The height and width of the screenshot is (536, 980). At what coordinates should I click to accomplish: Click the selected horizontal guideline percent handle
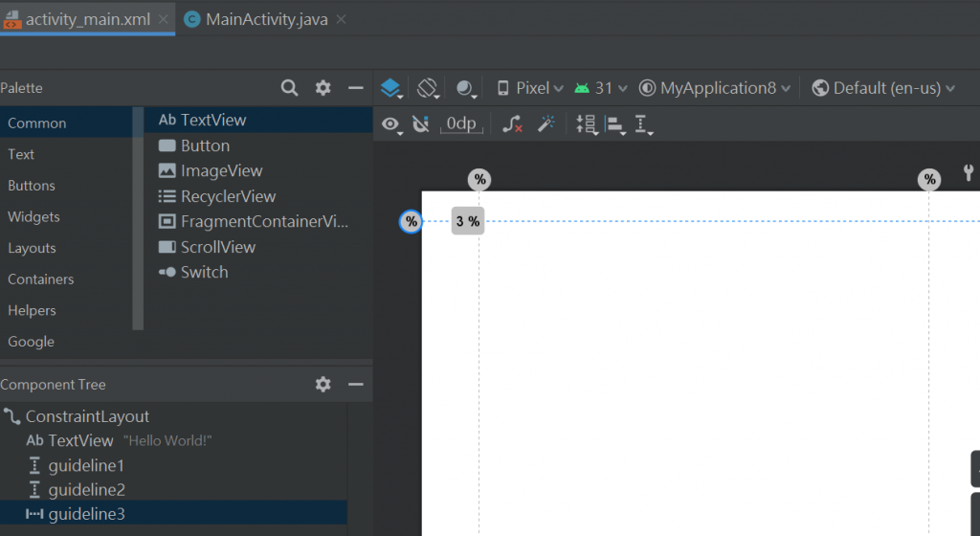click(x=411, y=221)
